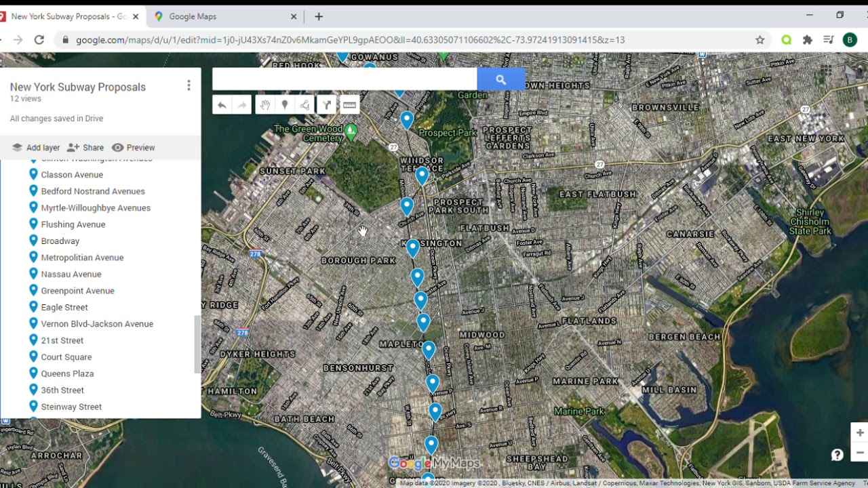868x488 pixels.
Task: Switch to New York Subway Proposals tab
Action: click(68, 16)
